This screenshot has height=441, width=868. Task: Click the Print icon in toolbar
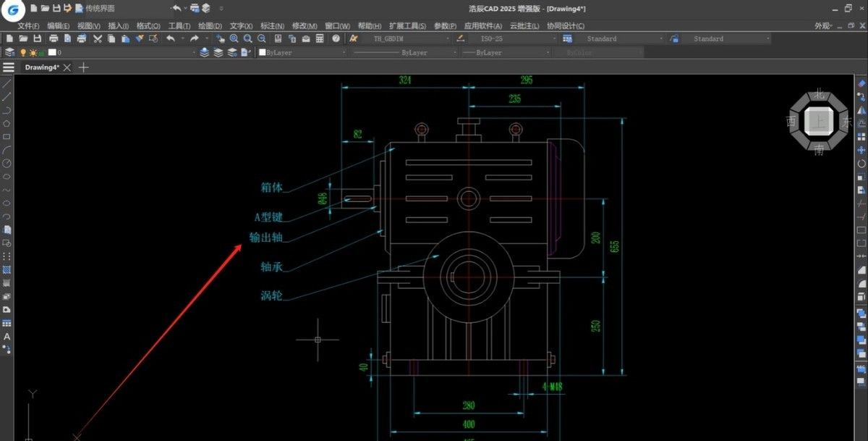coord(54,38)
